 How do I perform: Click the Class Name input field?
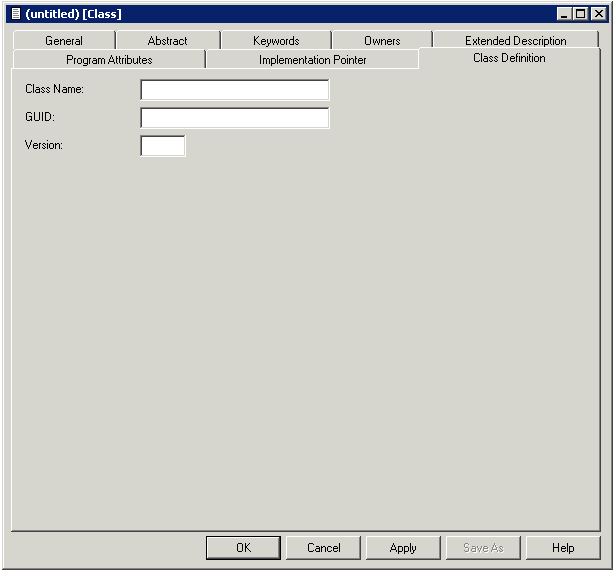(x=235, y=90)
